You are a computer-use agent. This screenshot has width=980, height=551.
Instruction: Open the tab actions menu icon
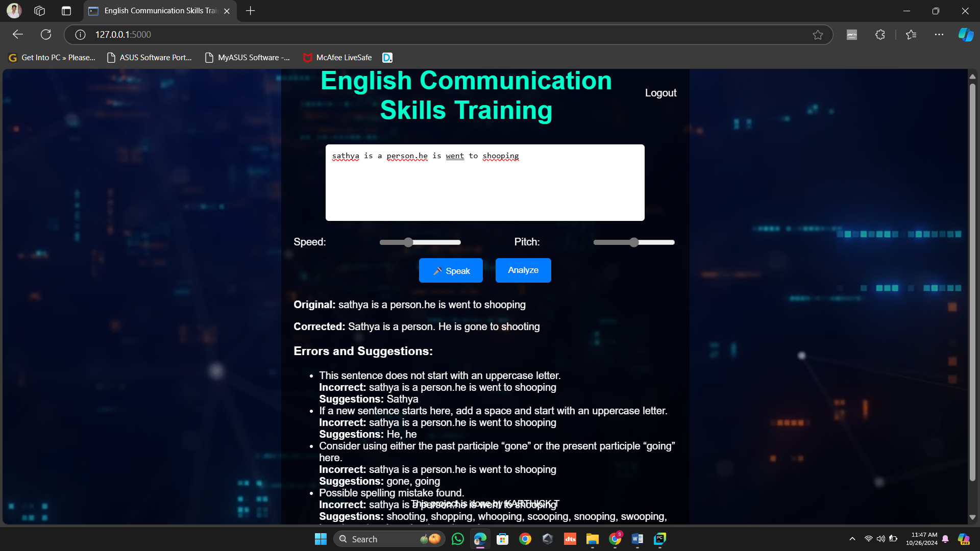click(66, 11)
